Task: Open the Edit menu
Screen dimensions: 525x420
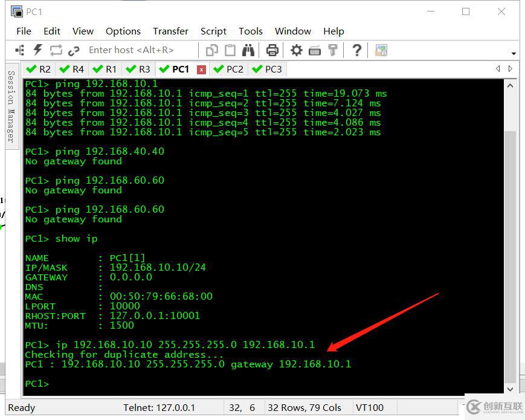Action: (52, 31)
